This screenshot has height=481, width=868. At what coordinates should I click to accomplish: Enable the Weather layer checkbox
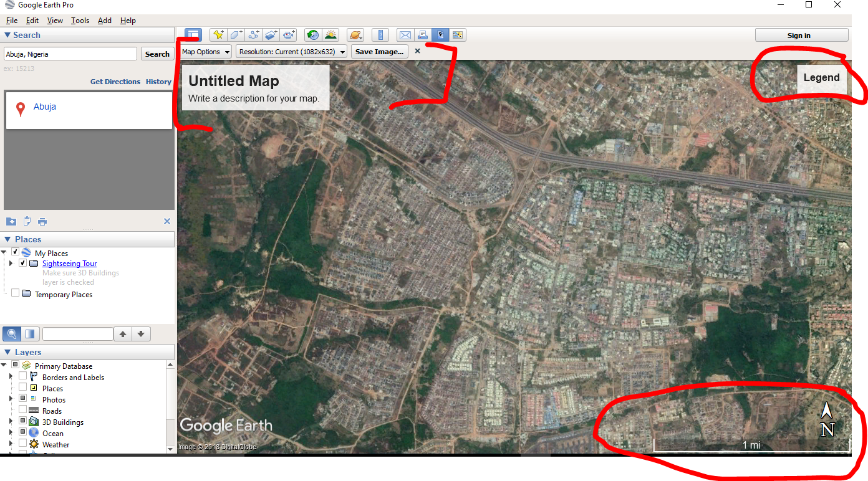[x=22, y=444]
